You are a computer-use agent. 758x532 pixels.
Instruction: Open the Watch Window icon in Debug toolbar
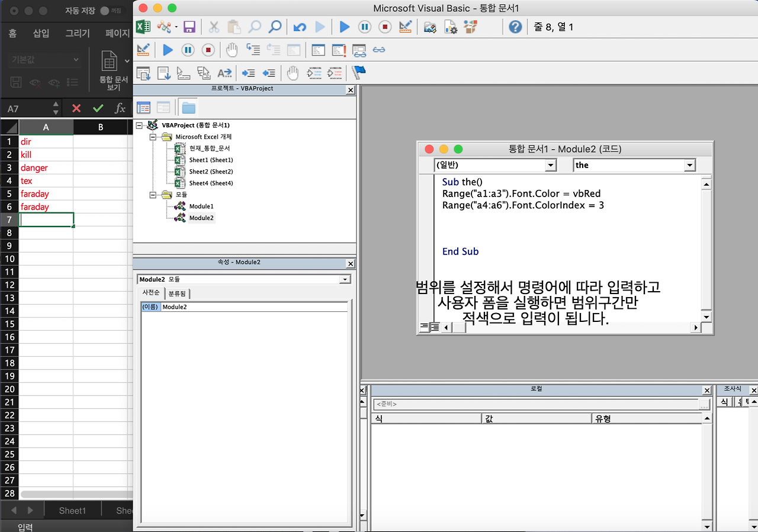tap(359, 50)
